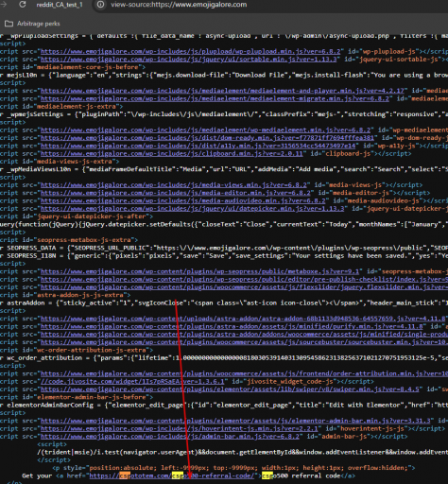Open jquery.flexslider.min.js link
This screenshot has height=484, width=448.
tap(244, 287)
